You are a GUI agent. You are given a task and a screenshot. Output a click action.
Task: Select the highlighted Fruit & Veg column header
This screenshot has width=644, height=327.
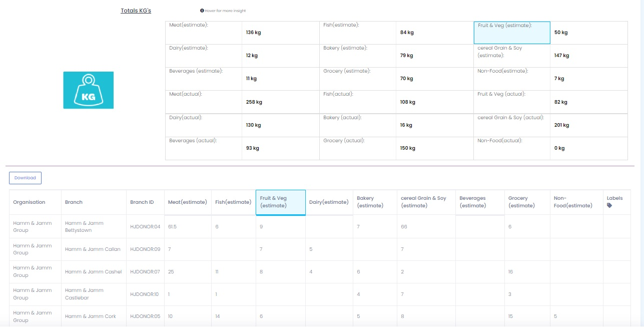pyautogui.click(x=280, y=202)
